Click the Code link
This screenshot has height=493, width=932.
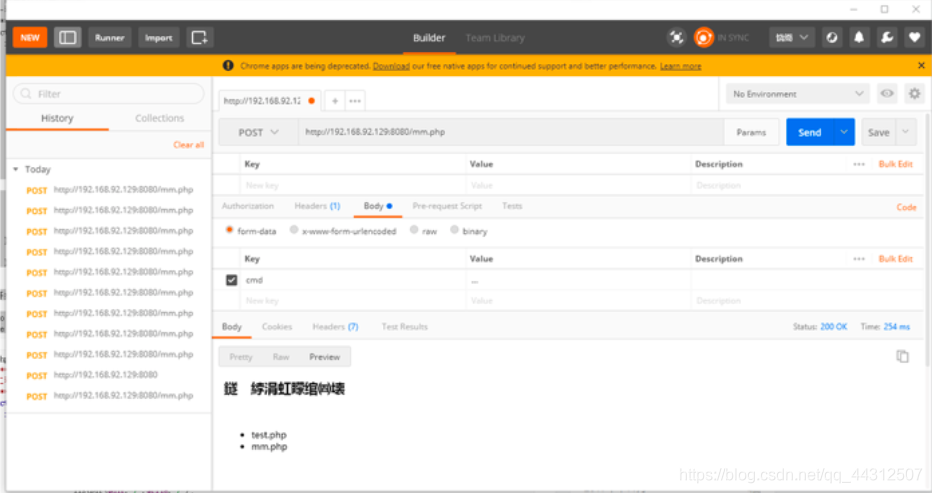tap(906, 207)
